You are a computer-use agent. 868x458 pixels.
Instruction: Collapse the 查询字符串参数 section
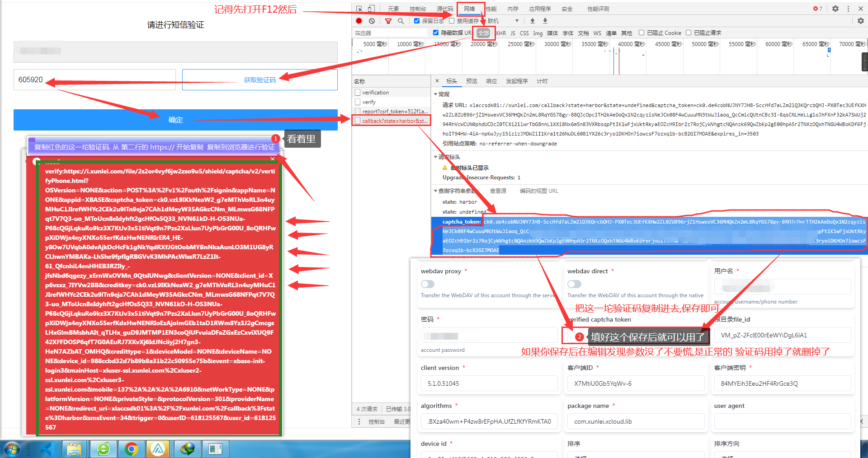point(436,191)
